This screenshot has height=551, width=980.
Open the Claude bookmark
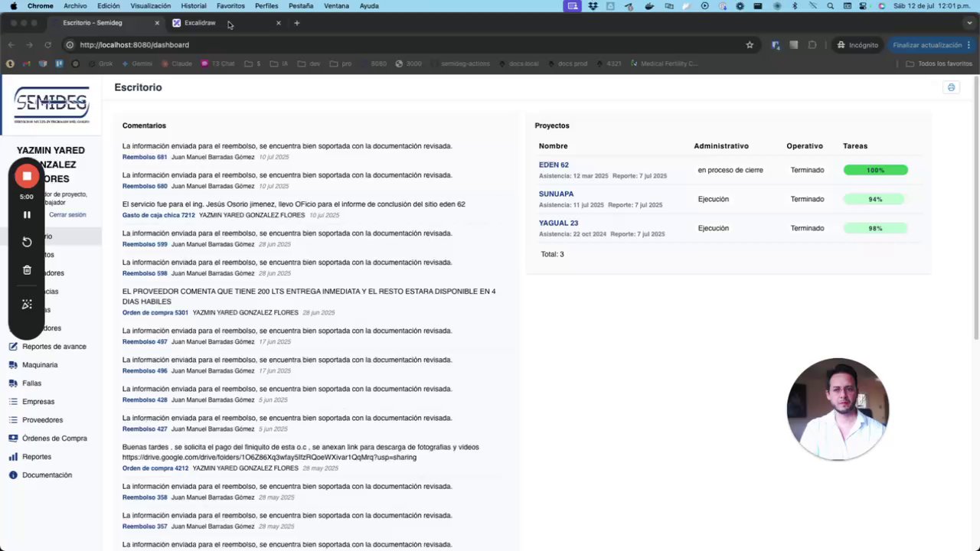pyautogui.click(x=175, y=64)
